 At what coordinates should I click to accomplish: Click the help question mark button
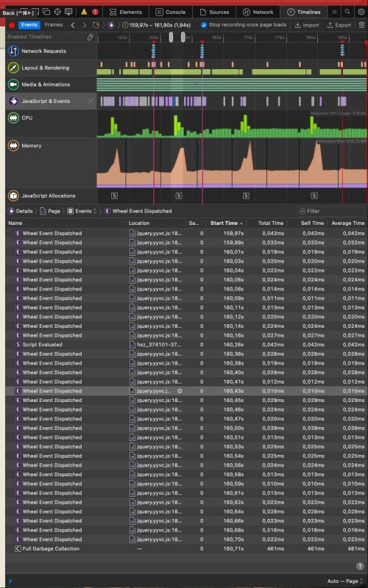359,566
